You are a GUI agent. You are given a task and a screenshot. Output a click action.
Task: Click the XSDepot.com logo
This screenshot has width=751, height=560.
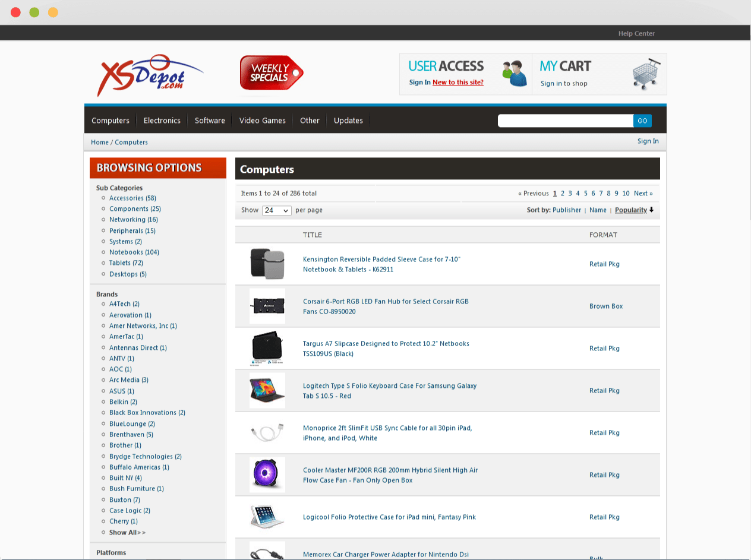click(150, 75)
